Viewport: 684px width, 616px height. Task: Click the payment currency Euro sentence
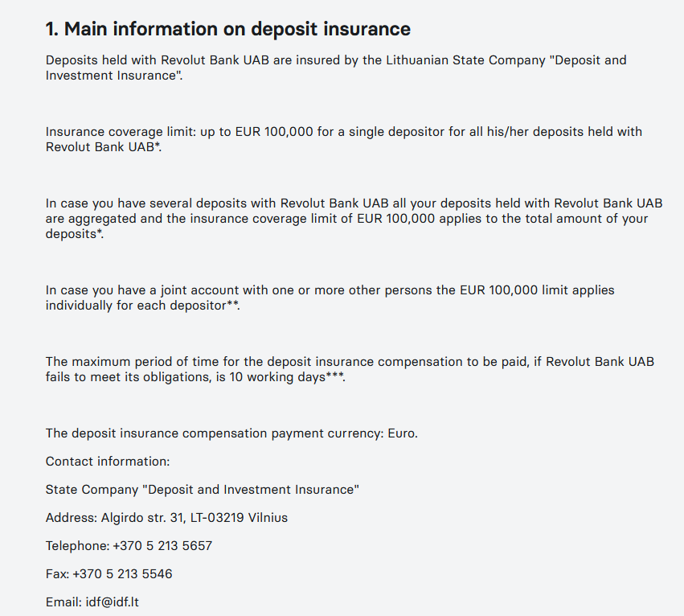231,433
